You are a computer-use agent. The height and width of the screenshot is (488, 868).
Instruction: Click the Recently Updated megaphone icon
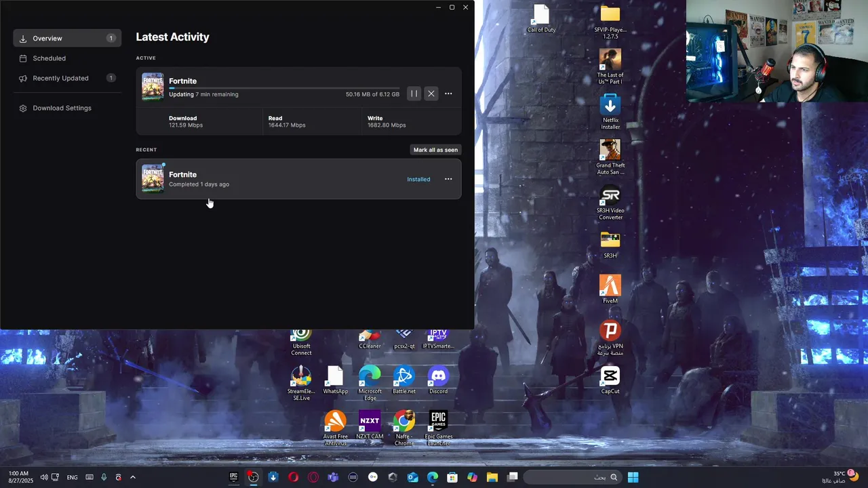coord(23,78)
